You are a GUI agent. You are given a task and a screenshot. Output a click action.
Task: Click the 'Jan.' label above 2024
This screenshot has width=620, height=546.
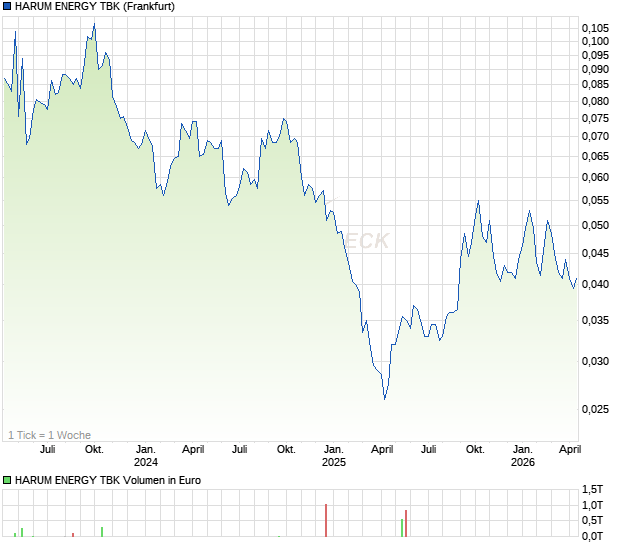pyautogui.click(x=146, y=450)
